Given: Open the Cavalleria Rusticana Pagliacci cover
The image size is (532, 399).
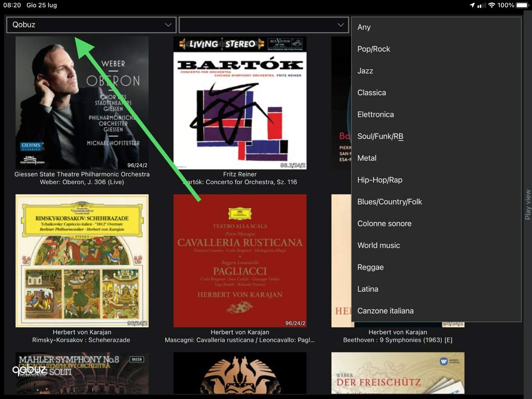Looking at the screenshot, I should point(240,261).
